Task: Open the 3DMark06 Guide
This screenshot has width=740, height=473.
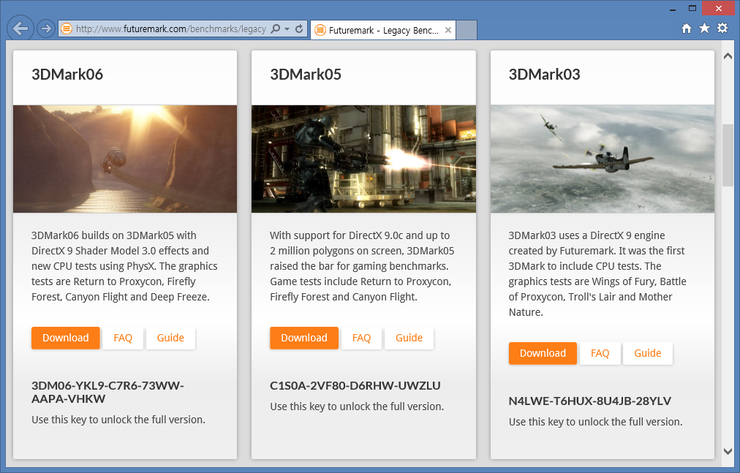Action: click(170, 338)
